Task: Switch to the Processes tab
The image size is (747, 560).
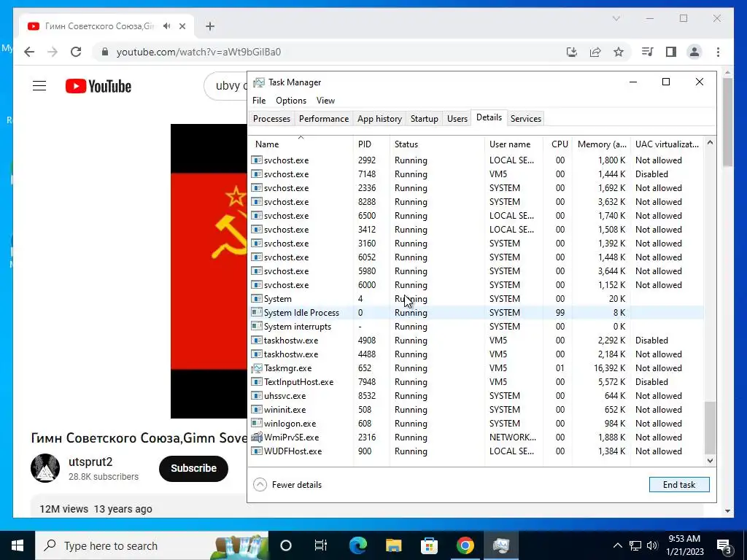Action: pyautogui.click(x=271, y=119)
